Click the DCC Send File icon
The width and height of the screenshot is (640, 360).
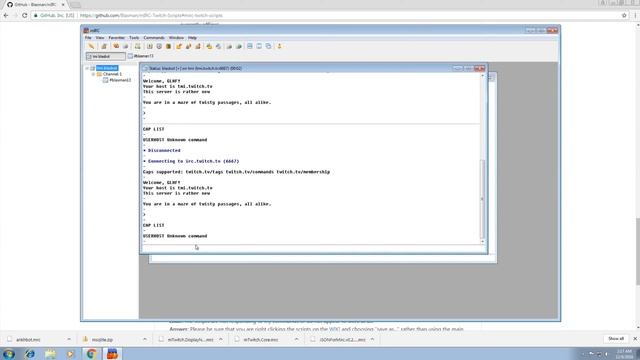coord(179,46)
